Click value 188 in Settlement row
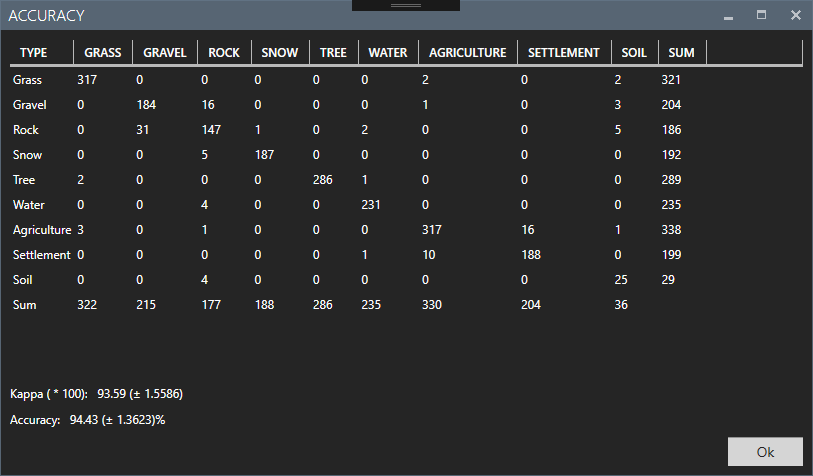 coord(531,255)
